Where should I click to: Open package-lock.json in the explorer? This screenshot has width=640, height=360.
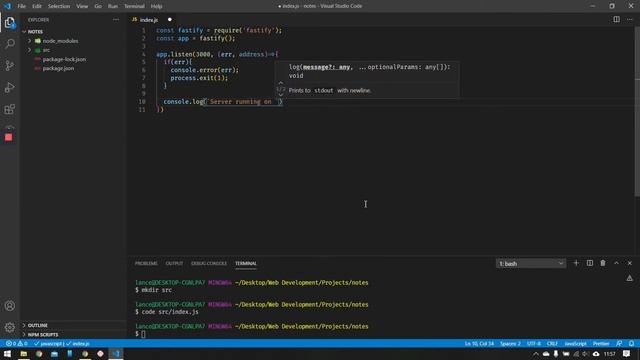[x=64, y=59]
